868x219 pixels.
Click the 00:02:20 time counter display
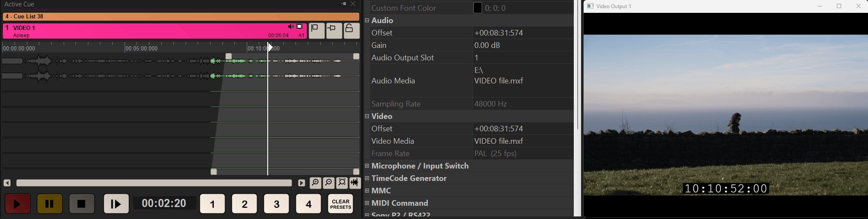[164, 204]
